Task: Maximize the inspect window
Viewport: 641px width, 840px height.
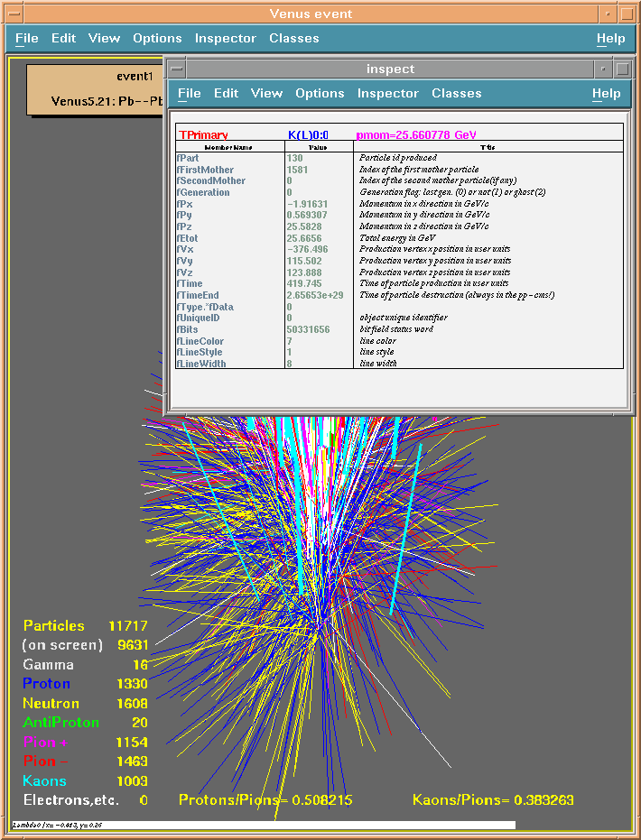Action: coord(622,69)
